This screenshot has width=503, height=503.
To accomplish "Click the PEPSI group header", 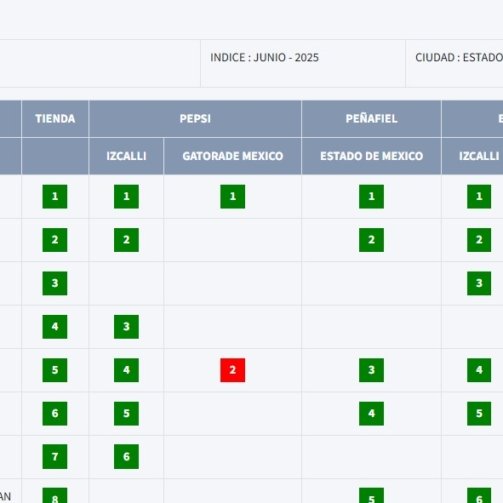I will pos(195,119).
